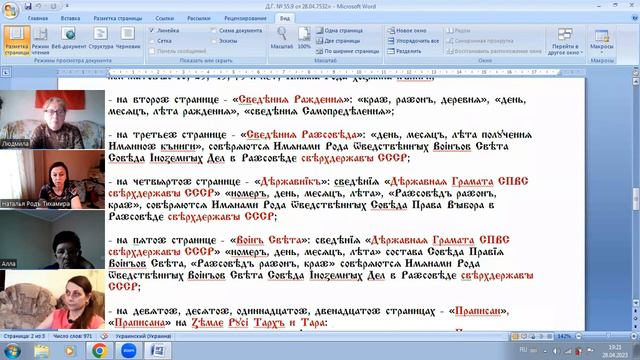The height and width of the screenshot is (360, 640).
Task: Click the vertical scrollbar thumb
Action: pyautogui.click(x=636, y=199)
